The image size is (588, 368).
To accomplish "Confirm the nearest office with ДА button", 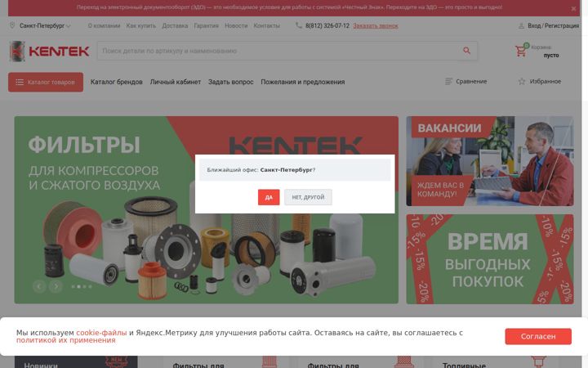I will pyautogui.click(x=269, y=197).
